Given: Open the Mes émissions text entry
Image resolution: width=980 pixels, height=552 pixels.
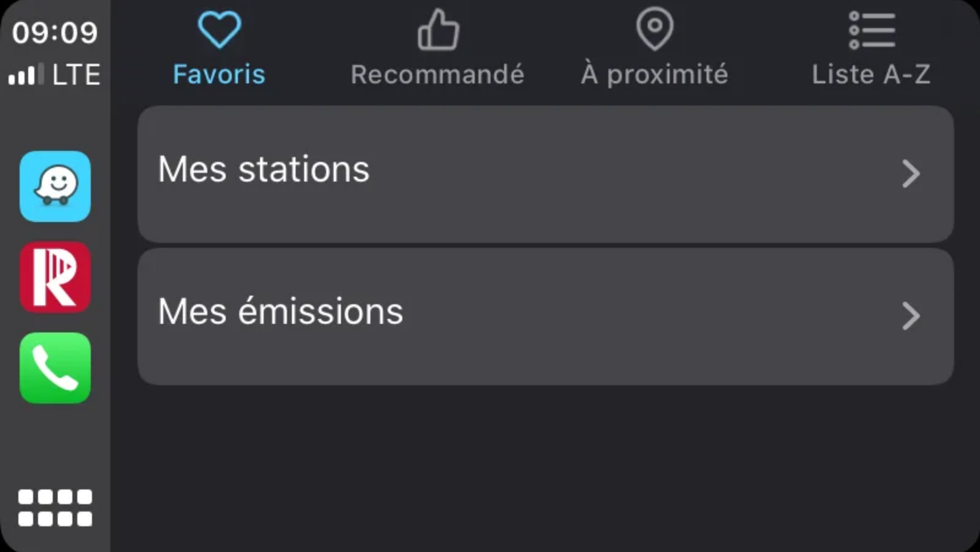Looking at the screenshot, I should coord(280,312).
